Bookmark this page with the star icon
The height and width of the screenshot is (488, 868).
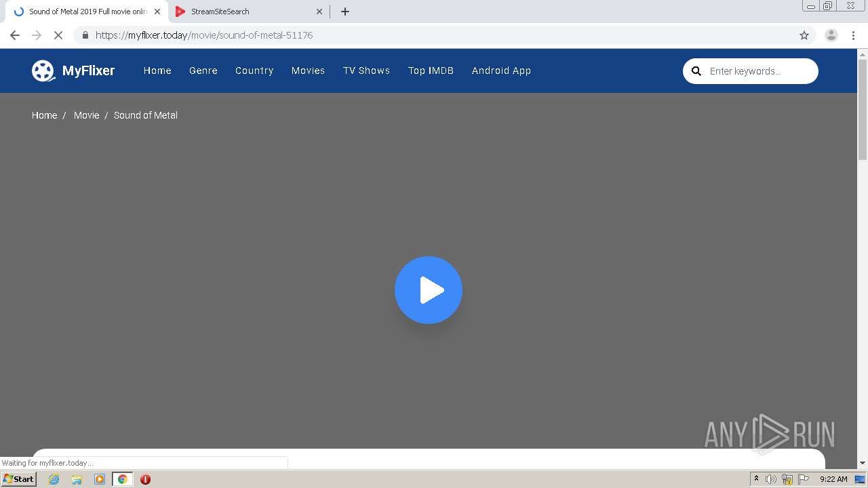point(804,35)
